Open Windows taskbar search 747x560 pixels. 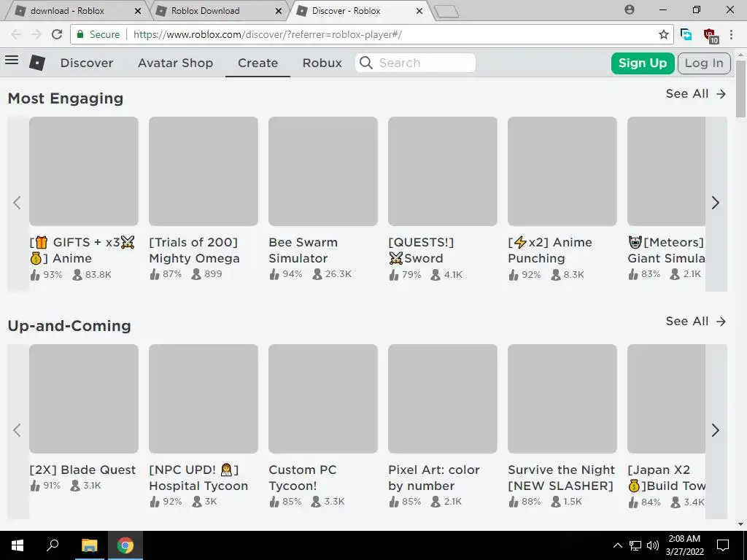(53, 545)
